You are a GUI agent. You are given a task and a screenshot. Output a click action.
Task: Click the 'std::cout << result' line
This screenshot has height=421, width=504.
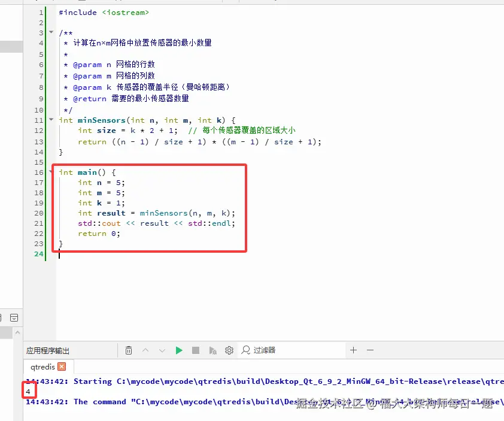coord(157,223)
